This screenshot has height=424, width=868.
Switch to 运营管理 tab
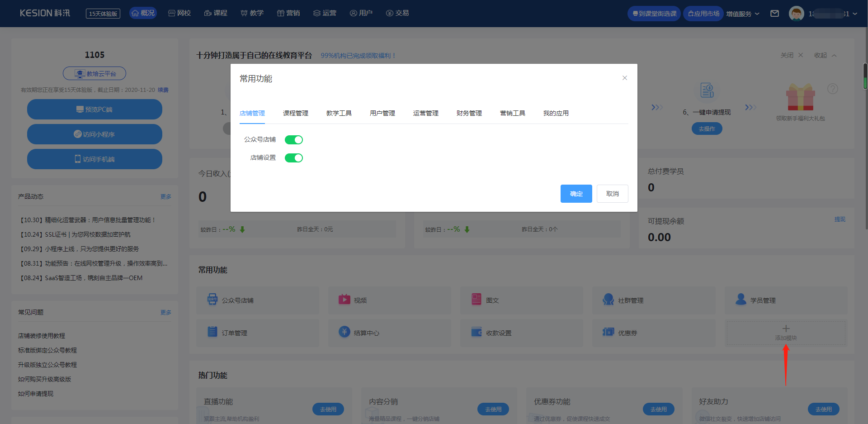[x=426, y=113]
